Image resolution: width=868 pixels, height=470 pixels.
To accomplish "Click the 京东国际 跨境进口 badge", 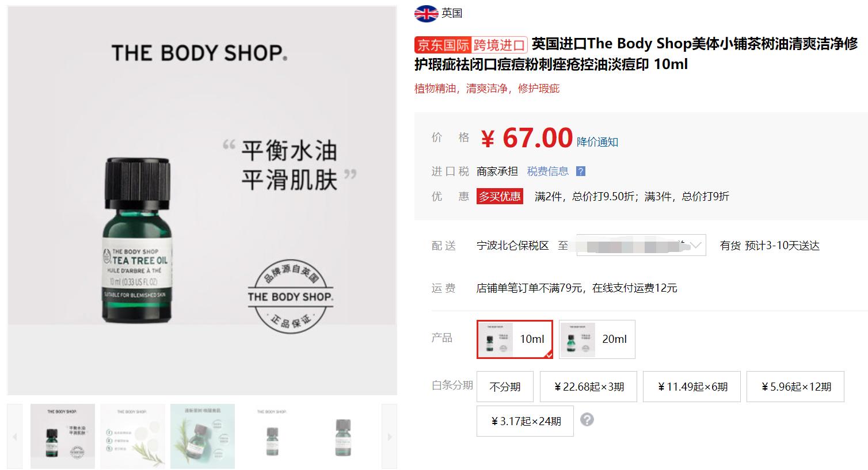I will pyautogui.click(x=471, y=45).
